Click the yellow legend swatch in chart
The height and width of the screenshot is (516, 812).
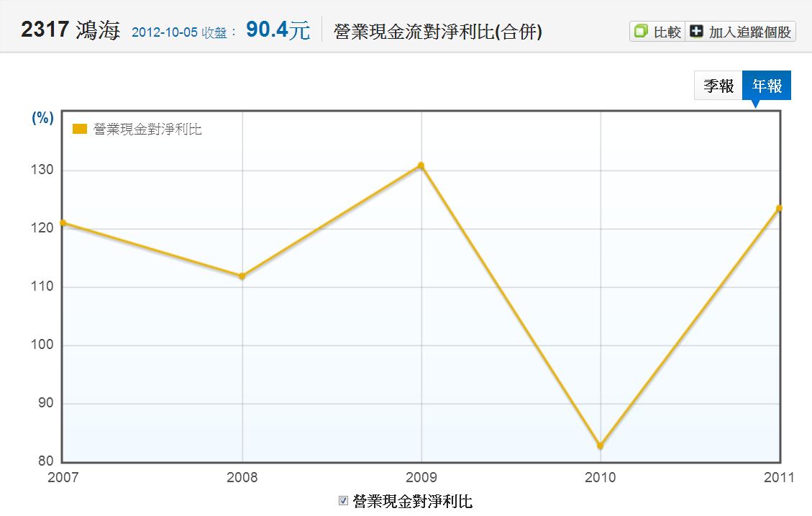point(80,129)
